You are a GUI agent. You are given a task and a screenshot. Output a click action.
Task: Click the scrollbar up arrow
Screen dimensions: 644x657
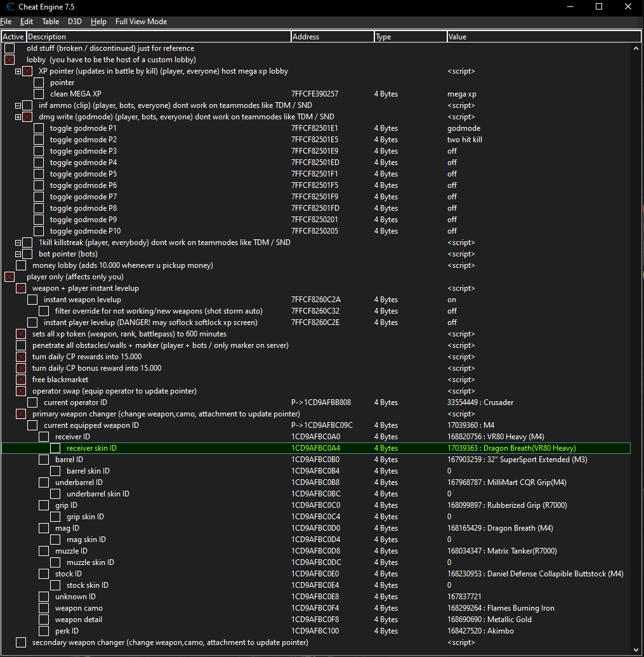pos(636,48)
